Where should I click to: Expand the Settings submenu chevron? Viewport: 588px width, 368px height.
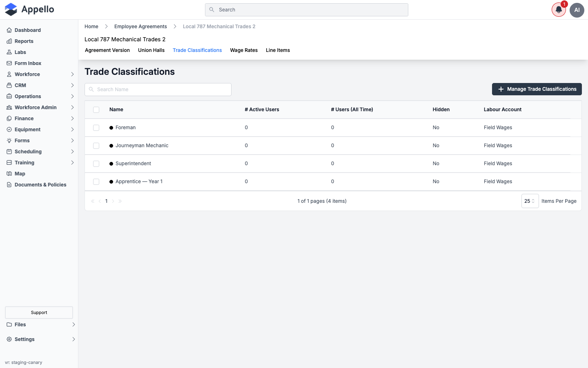pyautogui.click(x=73, y=339)
